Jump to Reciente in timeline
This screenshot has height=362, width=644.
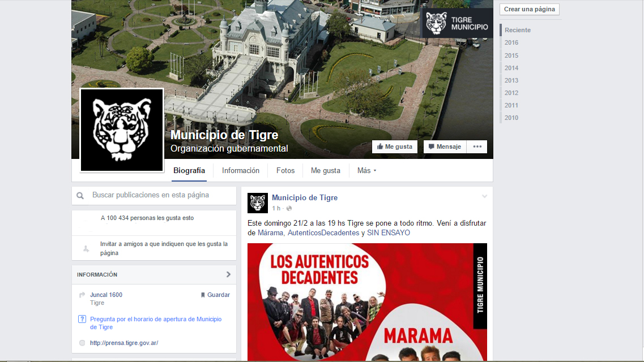518,30
